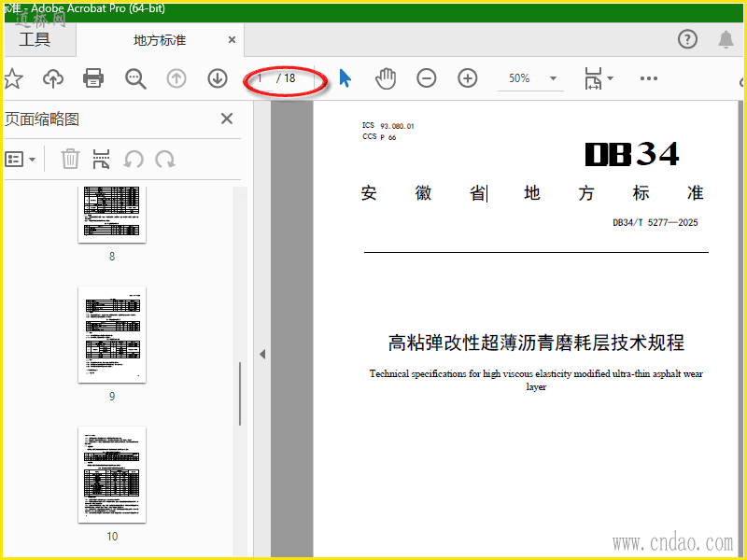Select page 8 thumbnail

click(112, 215)
